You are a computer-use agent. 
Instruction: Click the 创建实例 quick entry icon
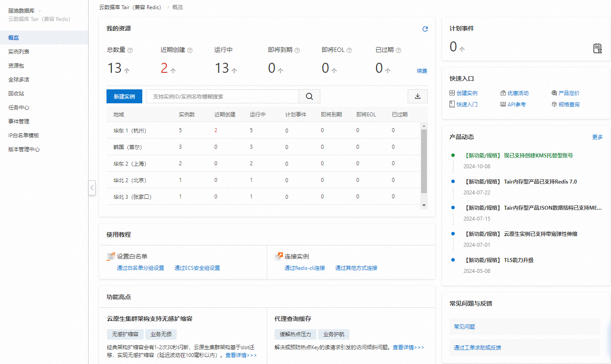[452, 93]
